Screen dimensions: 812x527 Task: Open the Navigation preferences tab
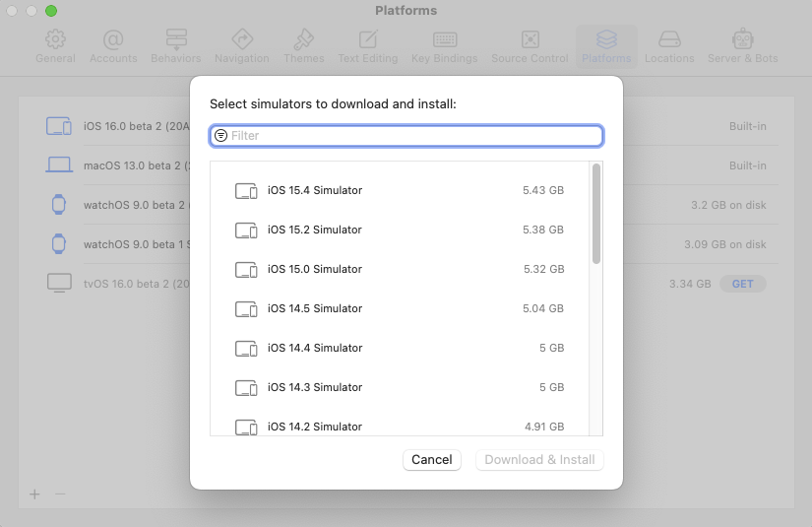click(x=242, y=45)
